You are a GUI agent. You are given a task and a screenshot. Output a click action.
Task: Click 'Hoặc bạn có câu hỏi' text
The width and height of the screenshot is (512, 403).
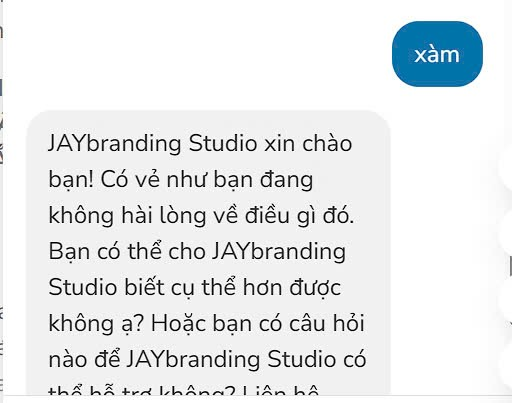point(258,323)
